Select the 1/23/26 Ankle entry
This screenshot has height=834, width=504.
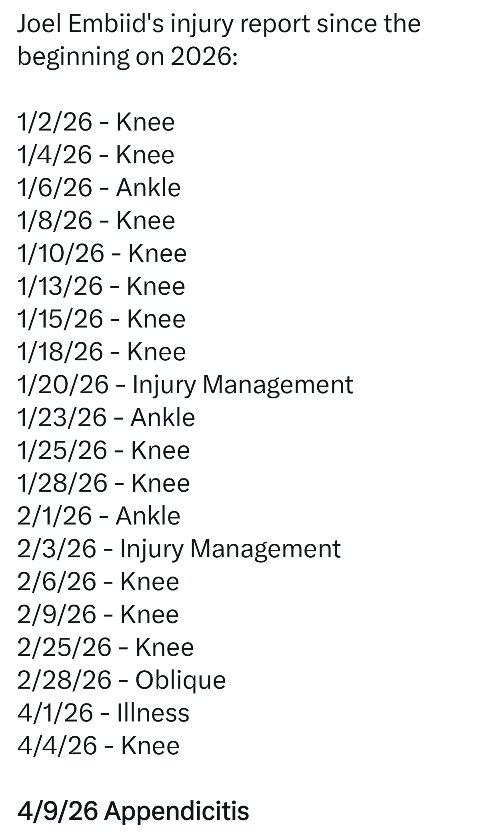tap(106, 417)
